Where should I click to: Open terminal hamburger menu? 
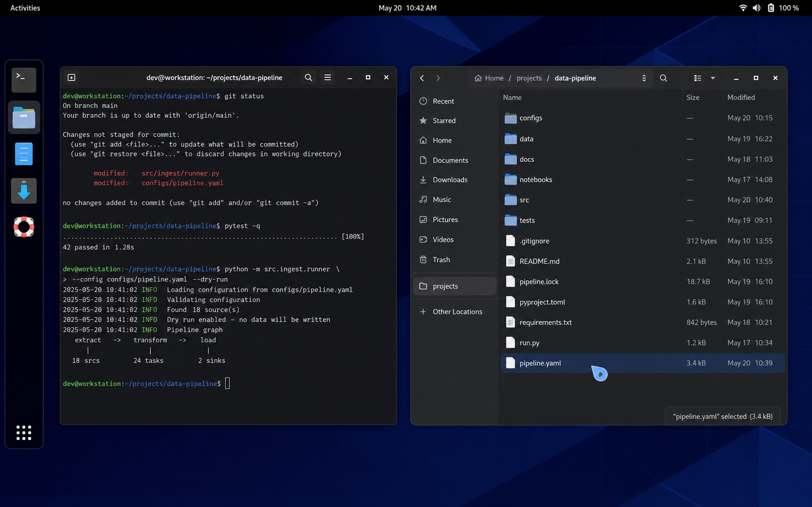pyautogui.click(x=327, y=78)
